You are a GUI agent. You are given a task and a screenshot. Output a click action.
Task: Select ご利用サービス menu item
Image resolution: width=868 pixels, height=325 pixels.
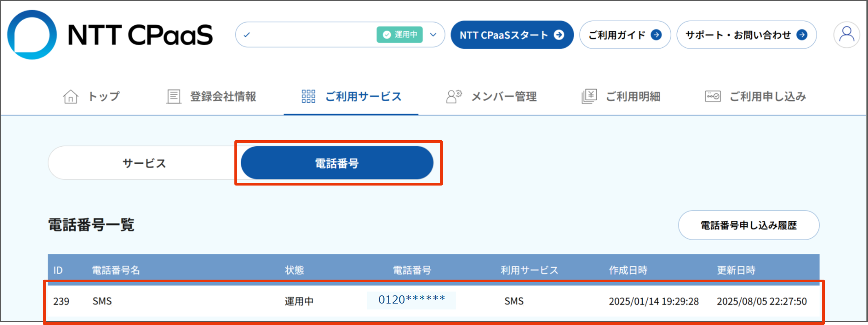351,97
